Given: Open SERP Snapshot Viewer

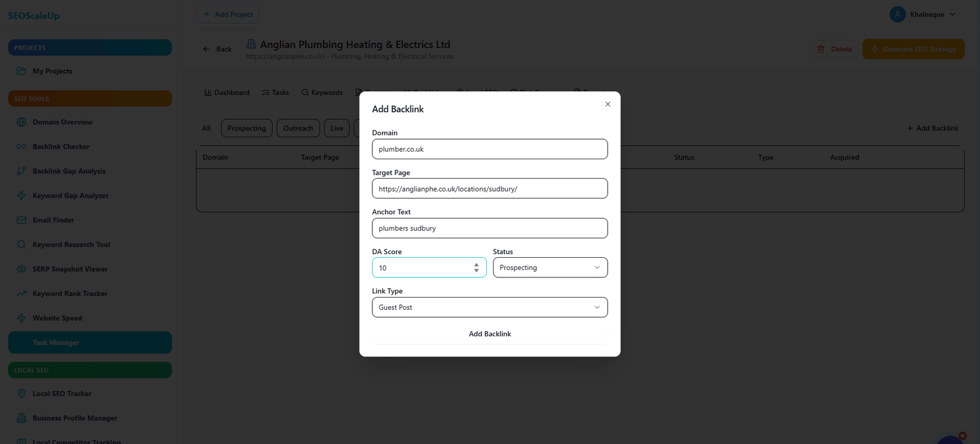Looking at the screenshot, I should (89, 269).
